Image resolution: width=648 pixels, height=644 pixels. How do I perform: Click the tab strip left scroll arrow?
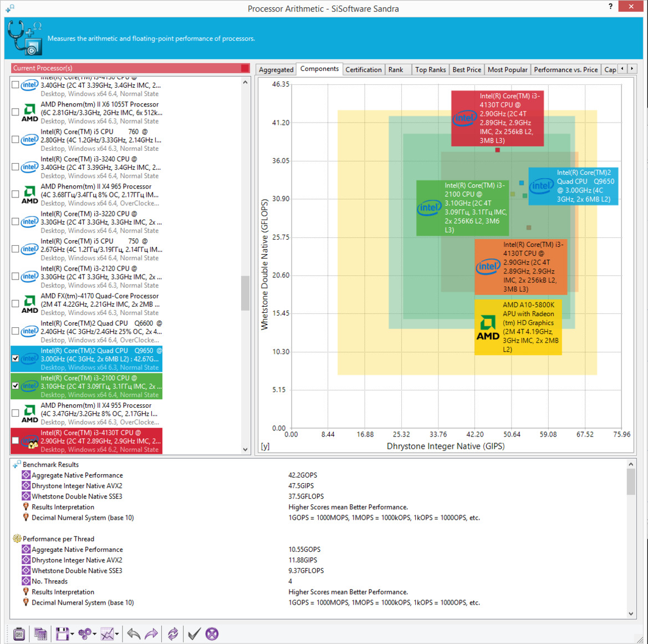[622, 69]
